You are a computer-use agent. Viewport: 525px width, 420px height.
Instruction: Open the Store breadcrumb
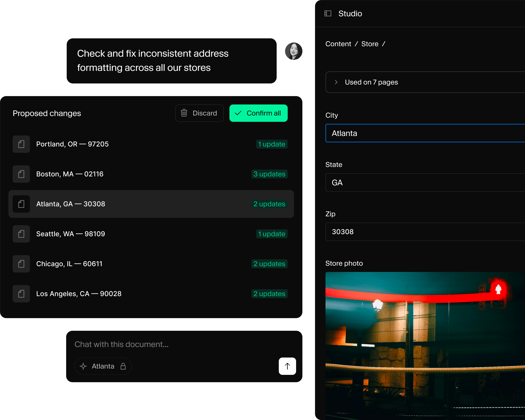click(370, 44)
